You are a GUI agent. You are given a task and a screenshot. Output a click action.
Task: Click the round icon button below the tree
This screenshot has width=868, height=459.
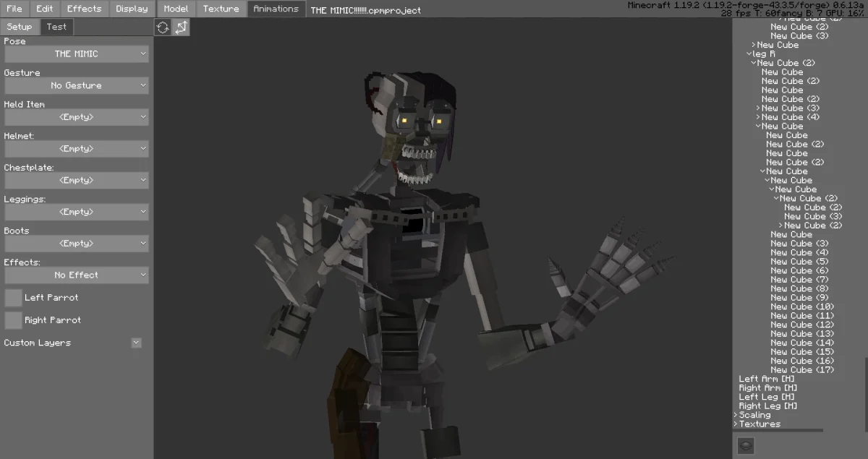coord(745,445)
